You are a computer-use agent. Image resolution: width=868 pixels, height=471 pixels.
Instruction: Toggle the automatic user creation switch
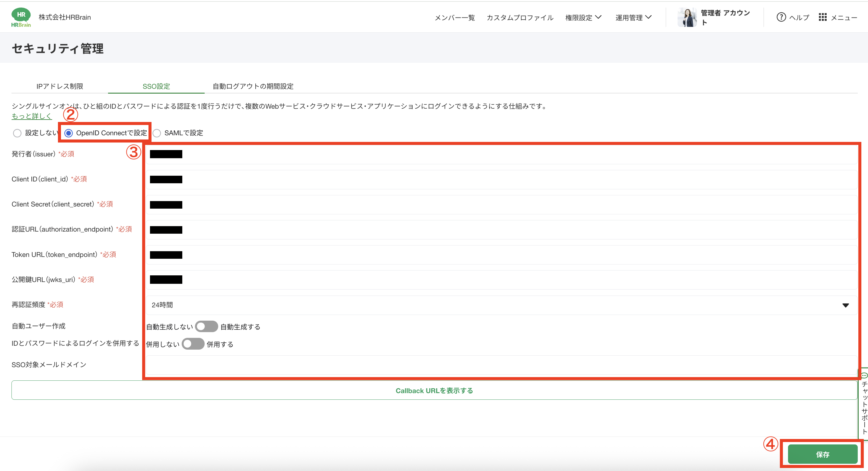click(x=206, y=326)
